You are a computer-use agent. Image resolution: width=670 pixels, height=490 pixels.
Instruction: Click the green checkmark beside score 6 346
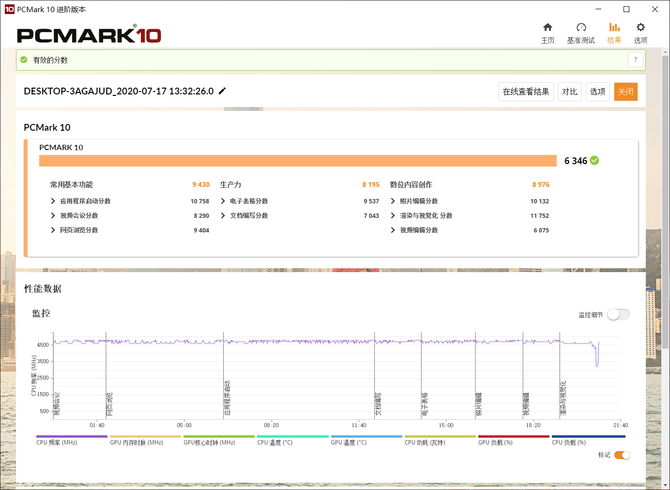595,160
